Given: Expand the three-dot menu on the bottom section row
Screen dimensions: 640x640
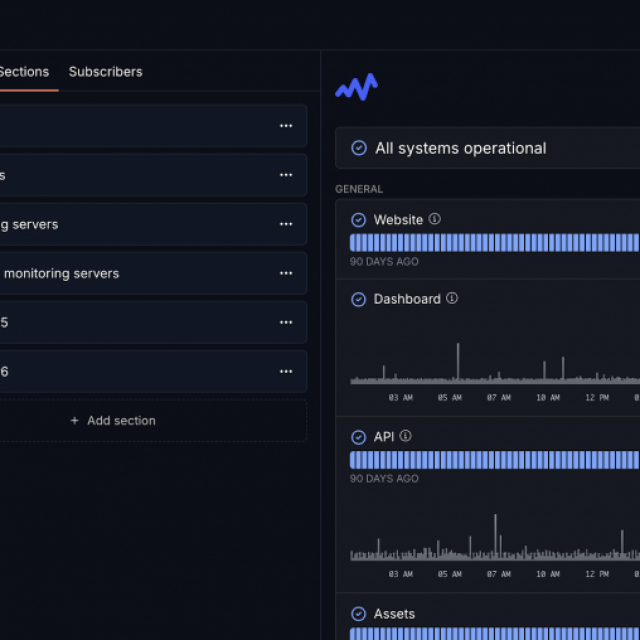Looking at the screenshot, I should pyautogui.click(x=286, y=371).
